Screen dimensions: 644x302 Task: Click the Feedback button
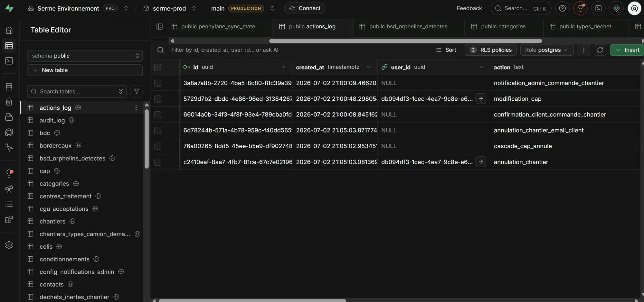tap(469, 8)
